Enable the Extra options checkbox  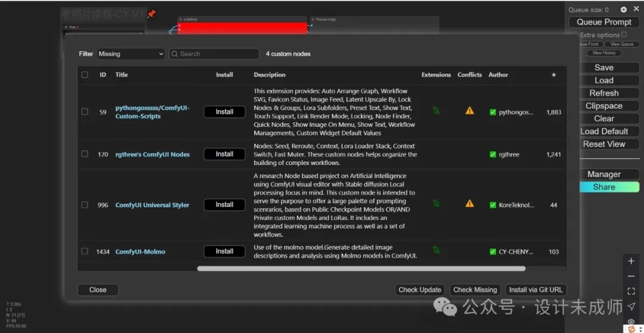pyautogui.click(x=624, y=35)
